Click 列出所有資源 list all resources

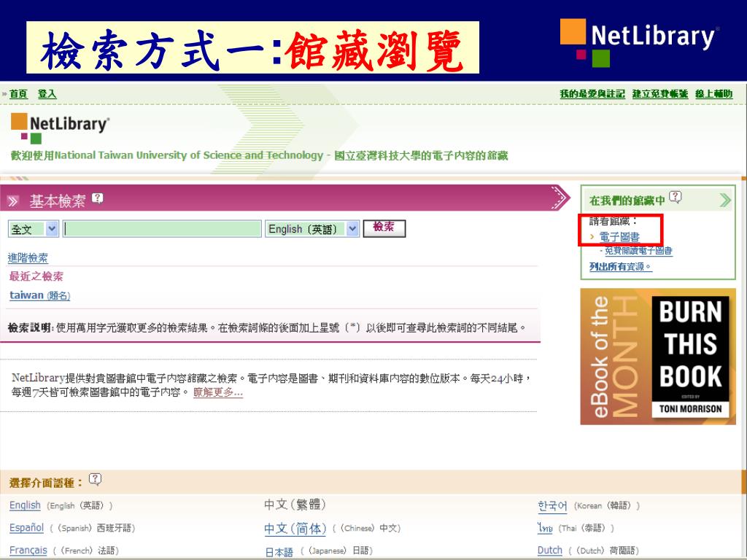620,267
